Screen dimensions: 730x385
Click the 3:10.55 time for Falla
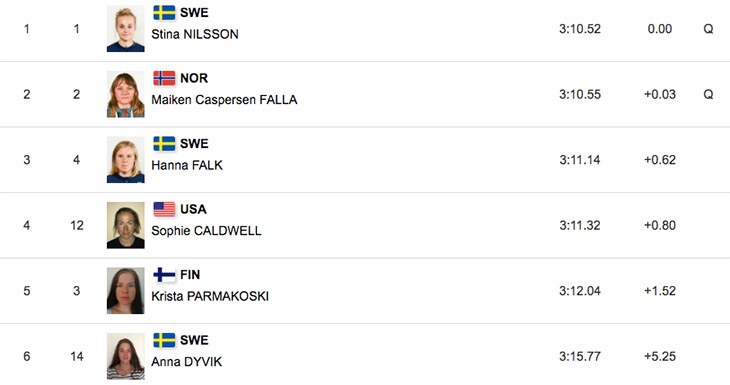click(x=580, y=95)
